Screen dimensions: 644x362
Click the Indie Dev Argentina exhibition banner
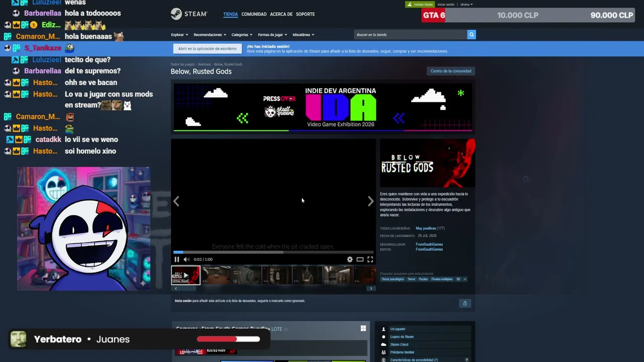coord(323,107)
